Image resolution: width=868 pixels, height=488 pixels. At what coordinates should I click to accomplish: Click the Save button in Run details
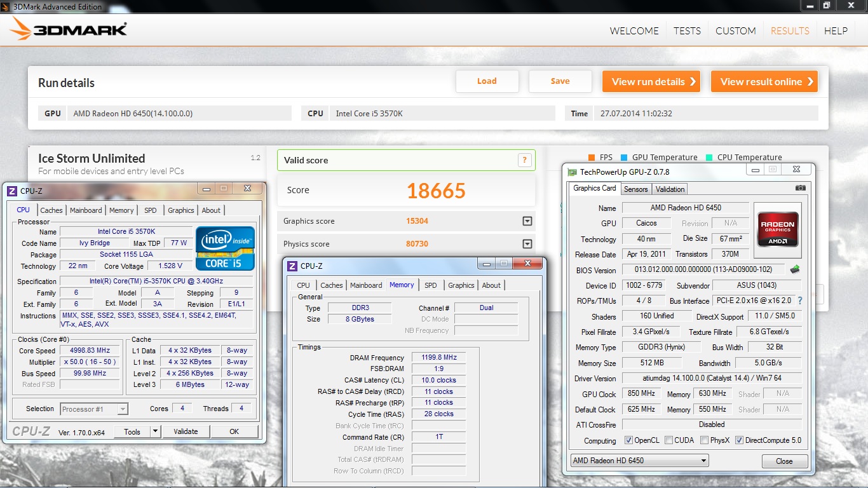(560, 81)
